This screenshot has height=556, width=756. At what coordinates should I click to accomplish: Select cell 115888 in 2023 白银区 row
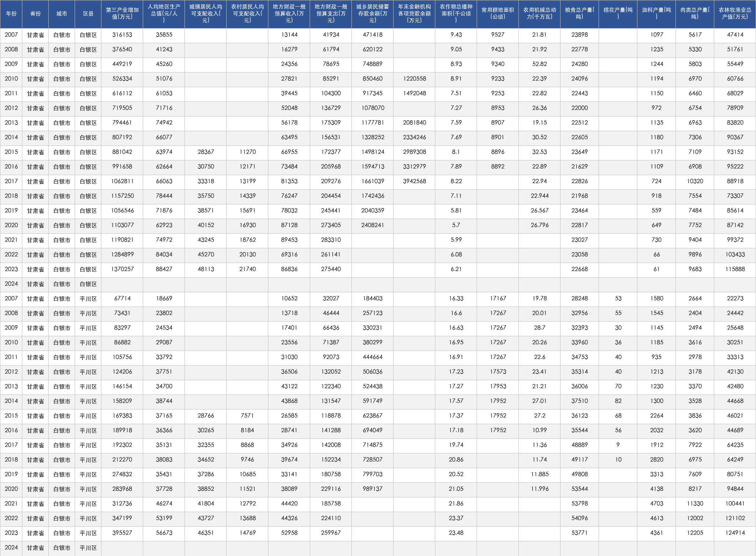[x=735, y=269]
